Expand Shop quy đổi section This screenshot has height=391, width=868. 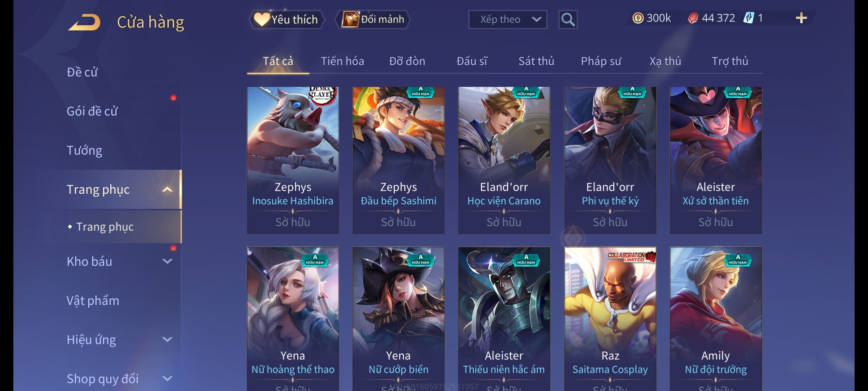point(167,379)
